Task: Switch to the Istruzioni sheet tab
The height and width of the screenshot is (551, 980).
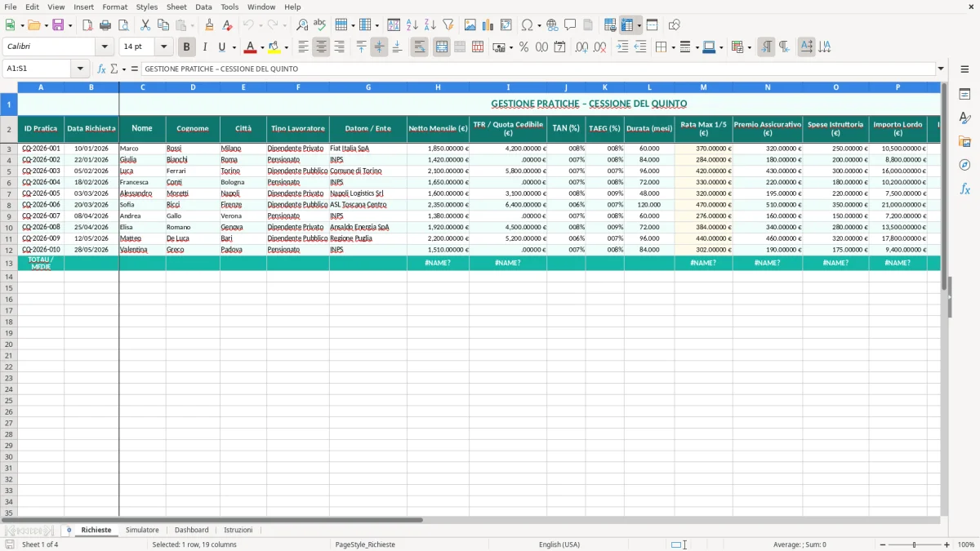Action: point(238,531)
